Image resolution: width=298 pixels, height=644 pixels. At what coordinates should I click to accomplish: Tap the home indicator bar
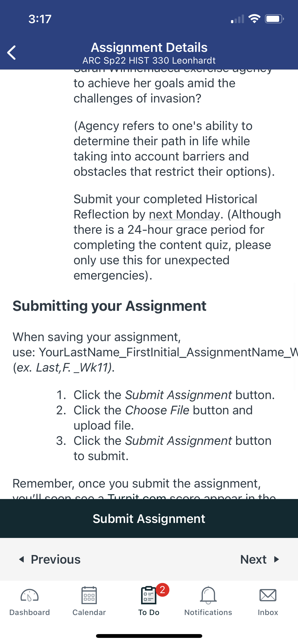[x=149, y=636]
